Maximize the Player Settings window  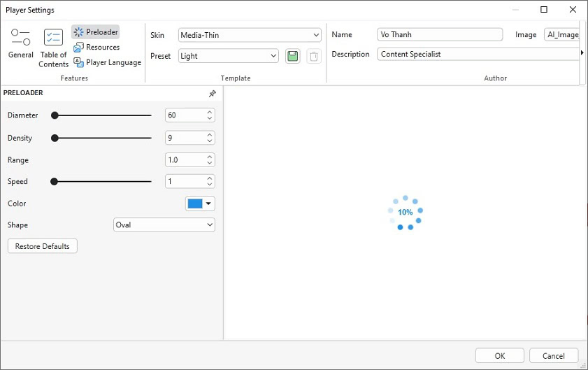coord(544,10)
